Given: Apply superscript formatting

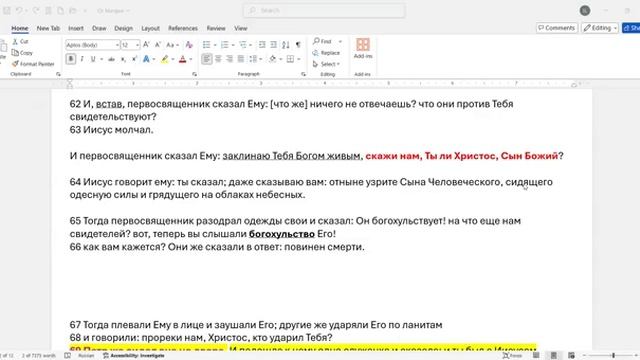Looking at the screenshot, I should [134, 59].
